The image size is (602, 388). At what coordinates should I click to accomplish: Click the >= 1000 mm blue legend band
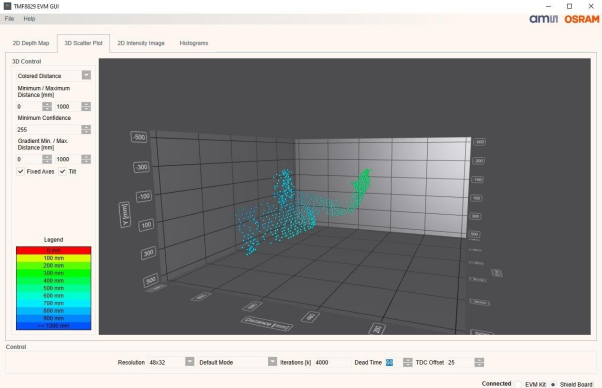click(53, 326)
